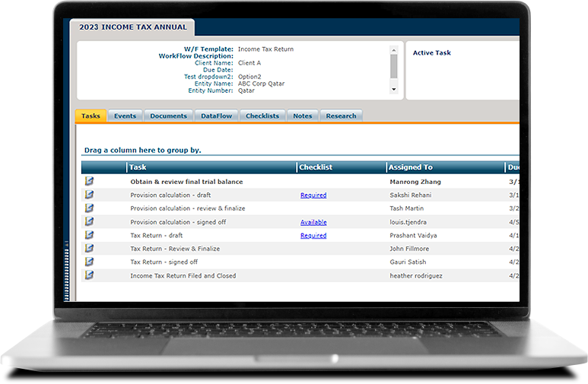The height and width of the screenshot is (384, 588).
Task: Click the 2023 Income Tax Annual tab
Action: (x=132, y=27)
